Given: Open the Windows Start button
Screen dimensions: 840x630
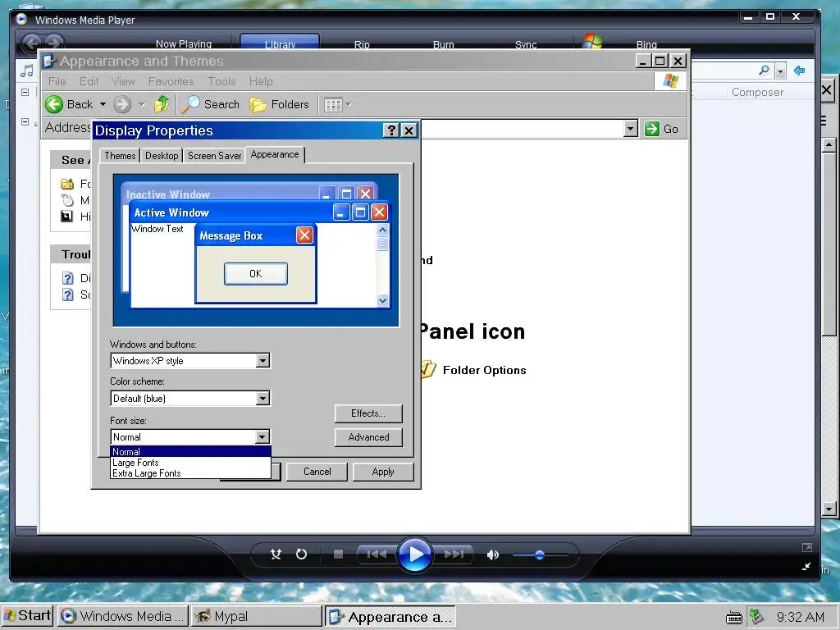Looking at the screenshot, I should pos(27,615).
